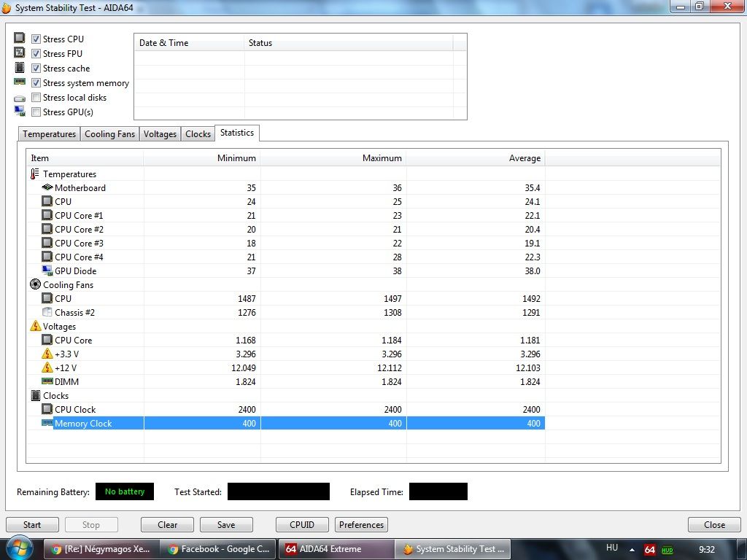Click the GPU Diode icon
Viewport: 747px width, 560px height.
pos(47,271)
